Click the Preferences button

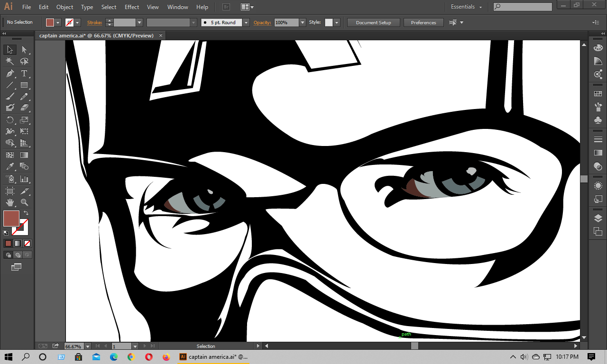423,22
